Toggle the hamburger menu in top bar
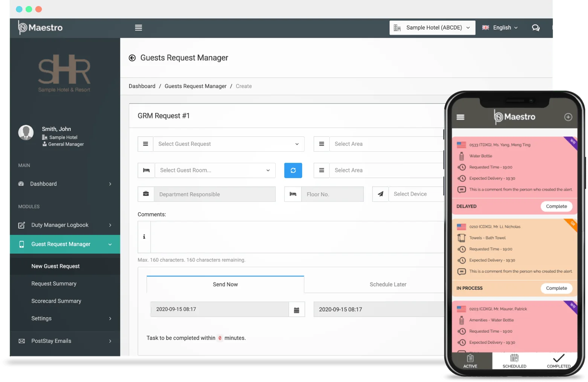Image resolution: width=588 pixels, height=382 pixels. (x=138, y=27)
